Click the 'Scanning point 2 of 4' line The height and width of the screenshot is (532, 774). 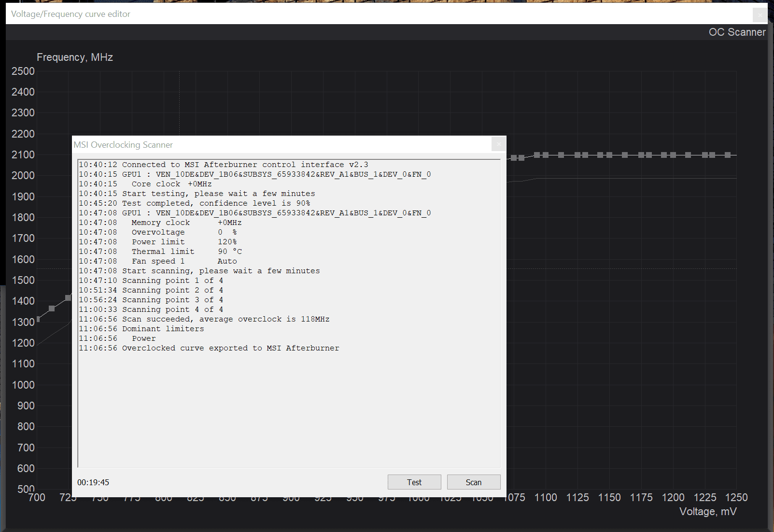pyautogui.click(x=151, y=290)
